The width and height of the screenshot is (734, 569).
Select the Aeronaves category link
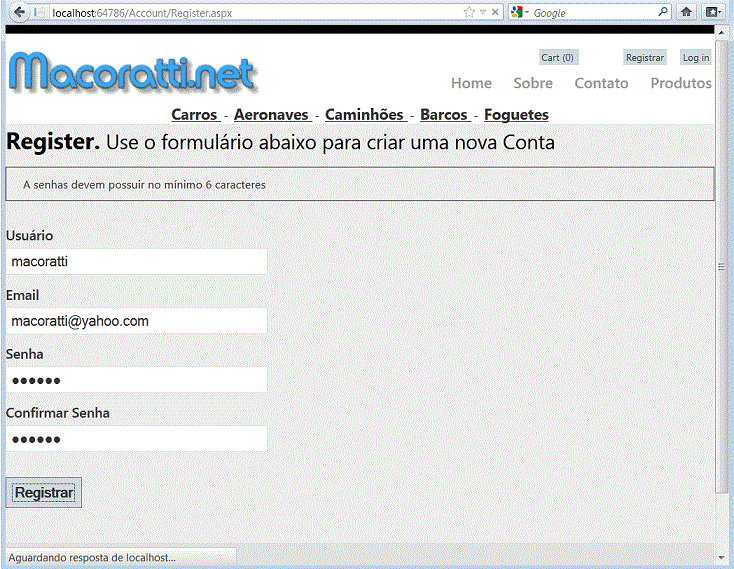click(x=272, y=115)
